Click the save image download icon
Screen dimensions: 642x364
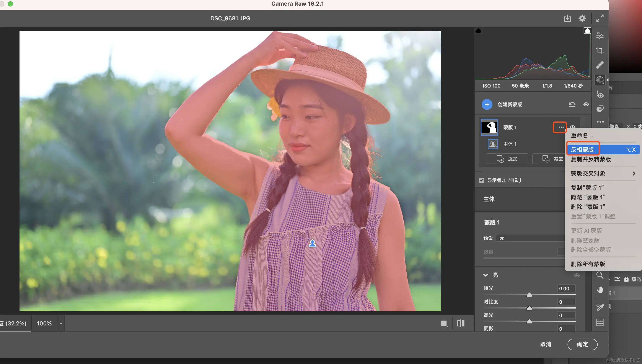pos(567,18)
